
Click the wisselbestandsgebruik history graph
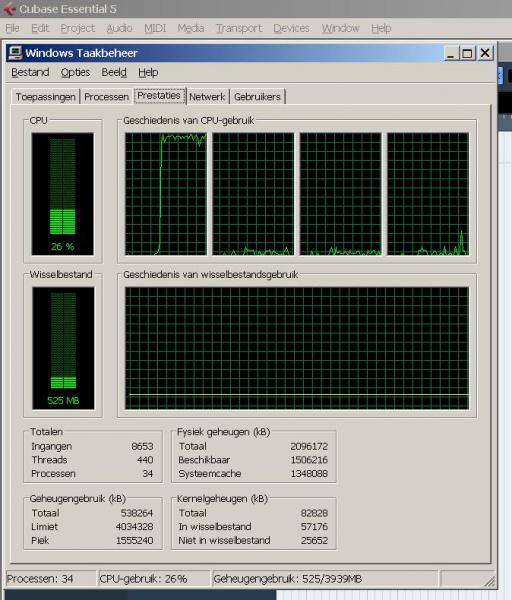pos(297,348)
